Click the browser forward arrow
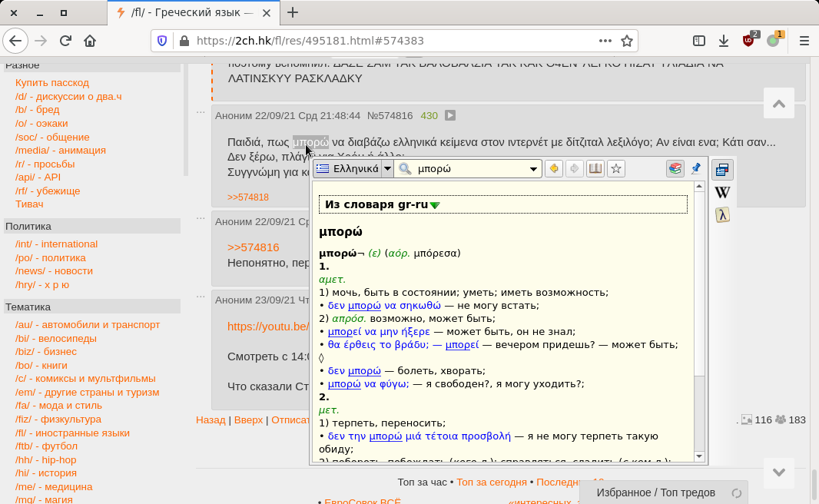819x504 pixels. click(41, 41)
